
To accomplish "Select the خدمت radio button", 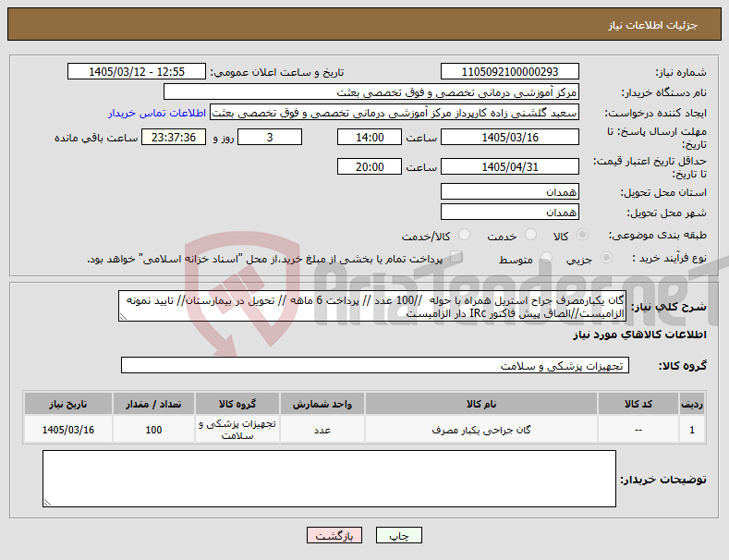I will (530, 235).
